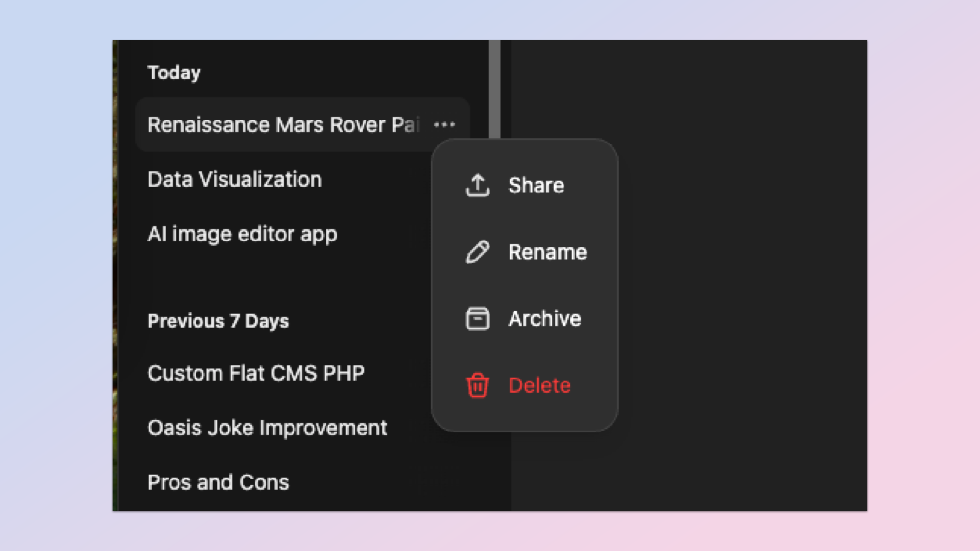Click the Today section header
Screen dimensions: 980x551
click(174, 72)
